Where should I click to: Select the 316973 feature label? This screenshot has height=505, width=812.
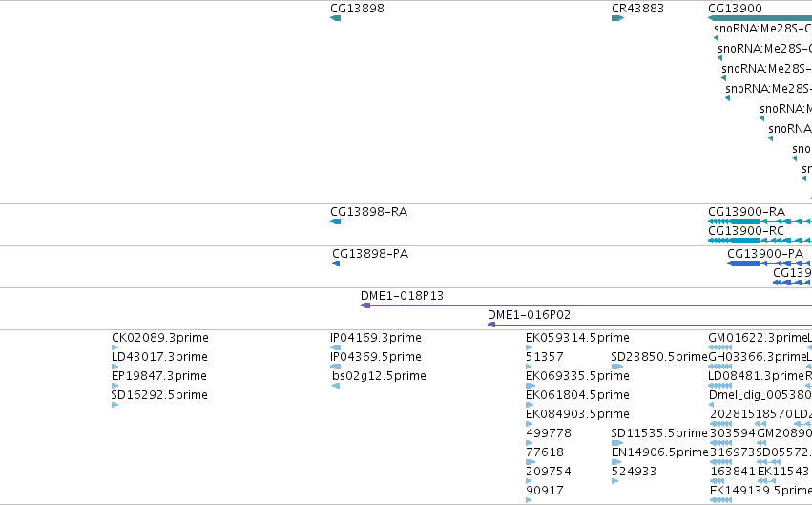732,452
